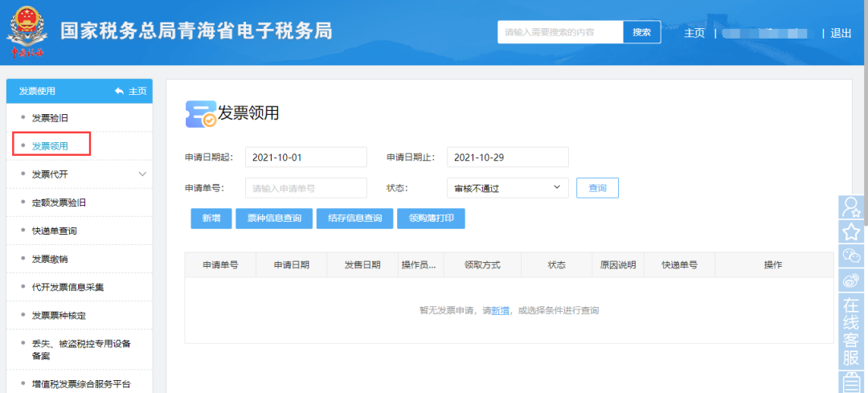
Task: Select 定额发票验旧 in sidebar
Action: 59,203
